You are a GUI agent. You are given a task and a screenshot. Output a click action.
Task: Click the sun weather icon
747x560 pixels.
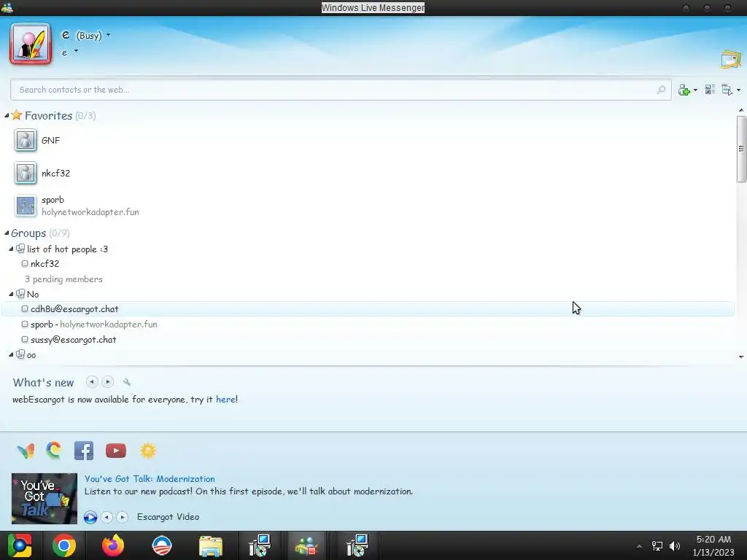(x=148, y=451)
